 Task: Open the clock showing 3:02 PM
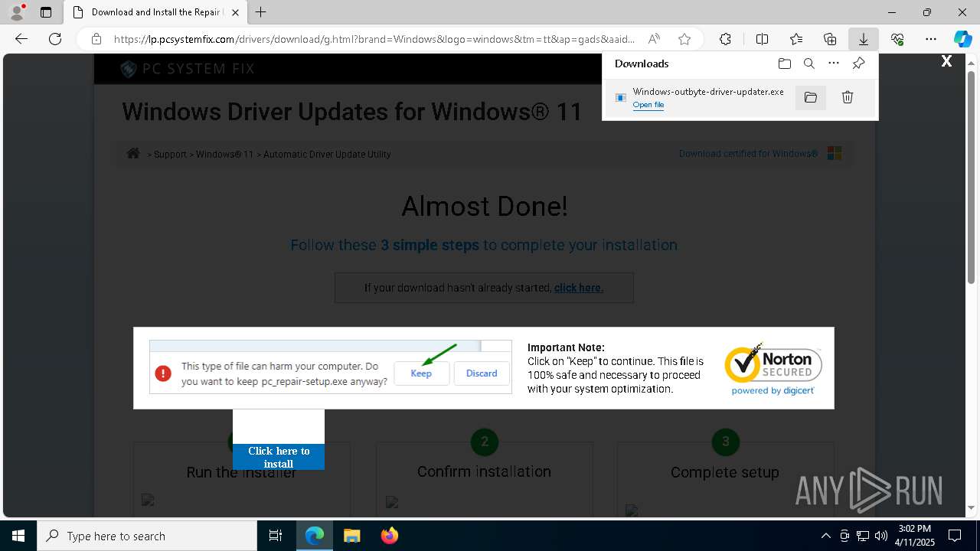[x=915, y=536]
